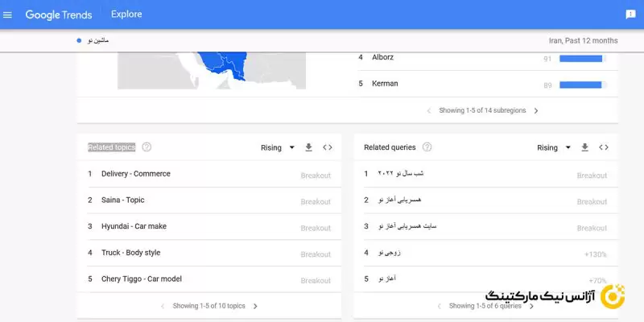Download Related topics data as CSV
Viewport: 644px width, 322px height.
click(308, 147)
